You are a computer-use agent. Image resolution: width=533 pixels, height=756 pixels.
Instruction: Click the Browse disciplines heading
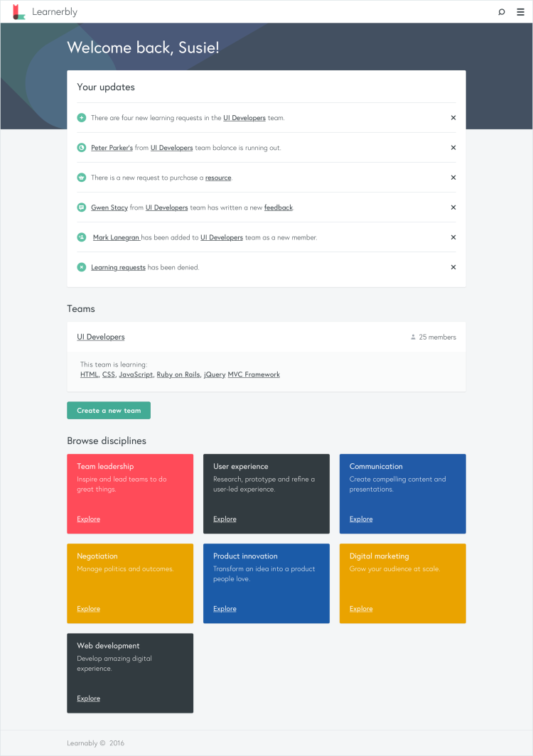(107, 441)
